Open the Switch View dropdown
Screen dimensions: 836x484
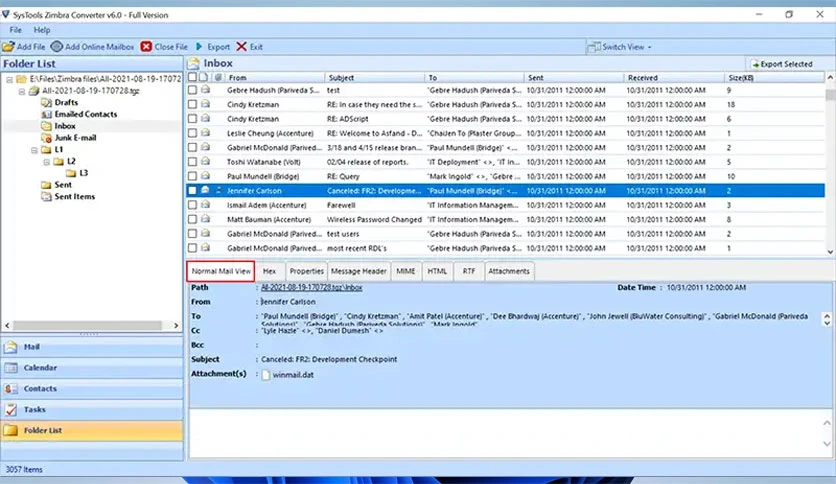pyautogui.click(x=620, y=47)
